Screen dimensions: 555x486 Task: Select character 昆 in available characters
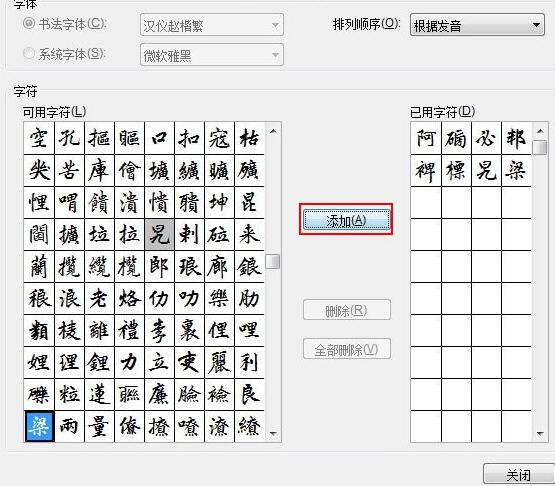click(x=249, y=202)
